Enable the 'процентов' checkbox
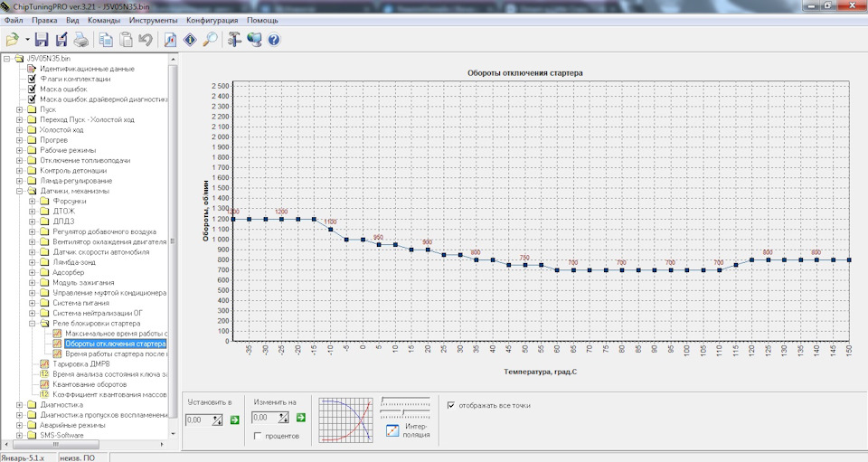The width and height of the screenshot is (868, 462). (258, 436)
